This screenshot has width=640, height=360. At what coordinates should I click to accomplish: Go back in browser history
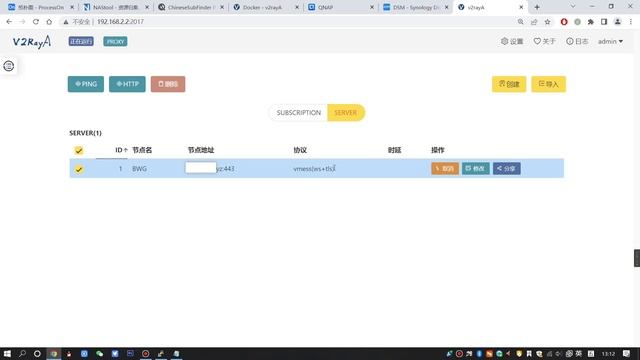coord(9,22)
